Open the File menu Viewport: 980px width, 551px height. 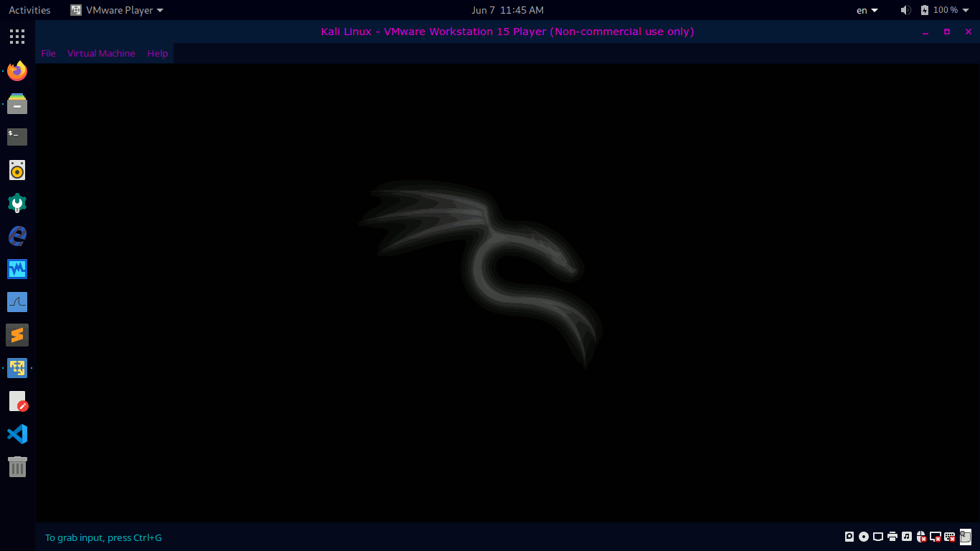[47, 53]
